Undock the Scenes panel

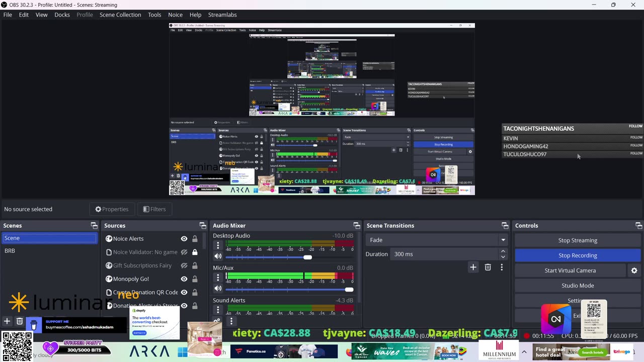tap(94, 226)
